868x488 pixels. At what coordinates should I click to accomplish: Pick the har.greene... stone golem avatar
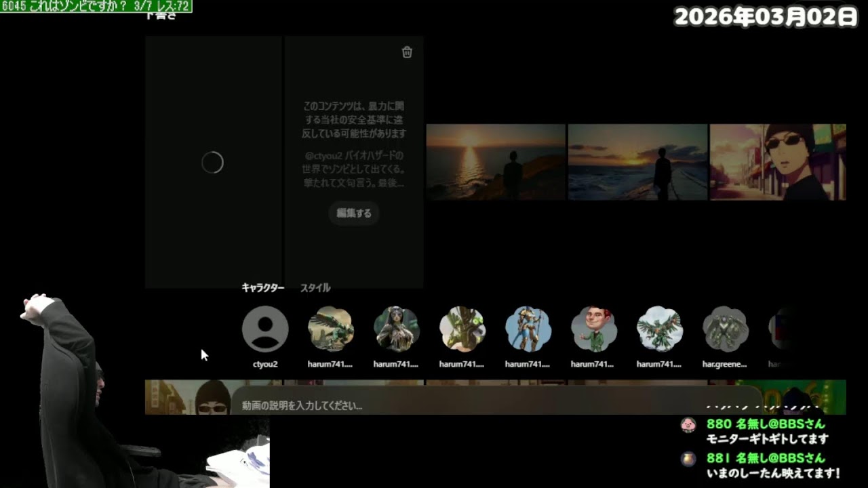tap(726, 329)
